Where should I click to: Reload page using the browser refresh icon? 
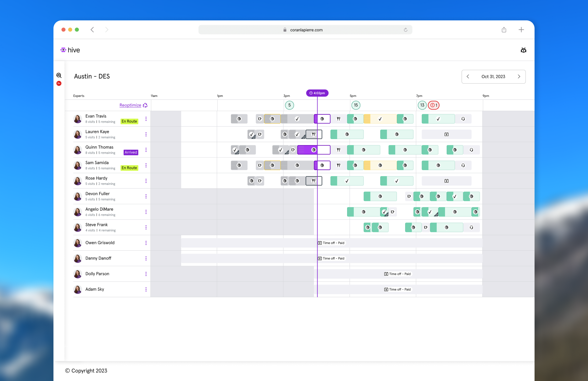tap(405, 30)
